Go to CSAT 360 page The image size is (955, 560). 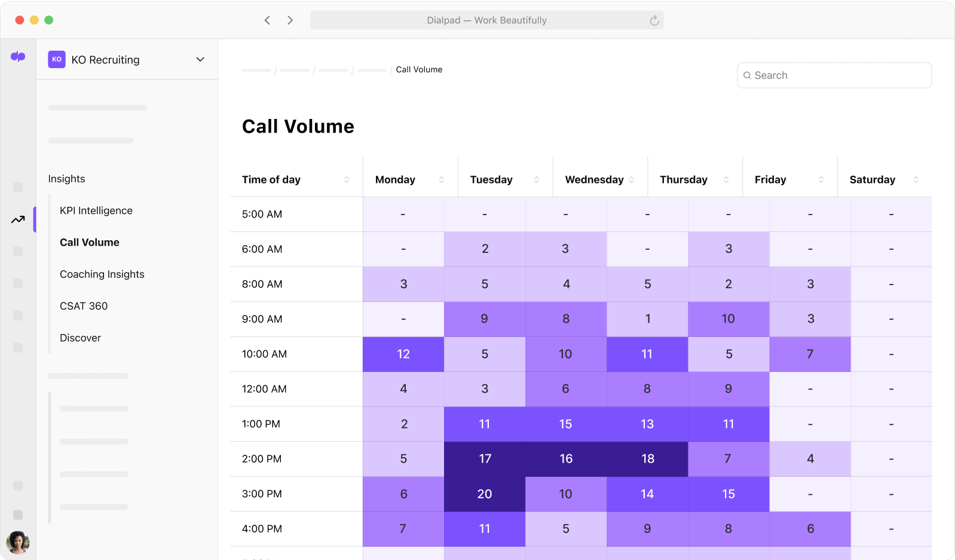84,306
